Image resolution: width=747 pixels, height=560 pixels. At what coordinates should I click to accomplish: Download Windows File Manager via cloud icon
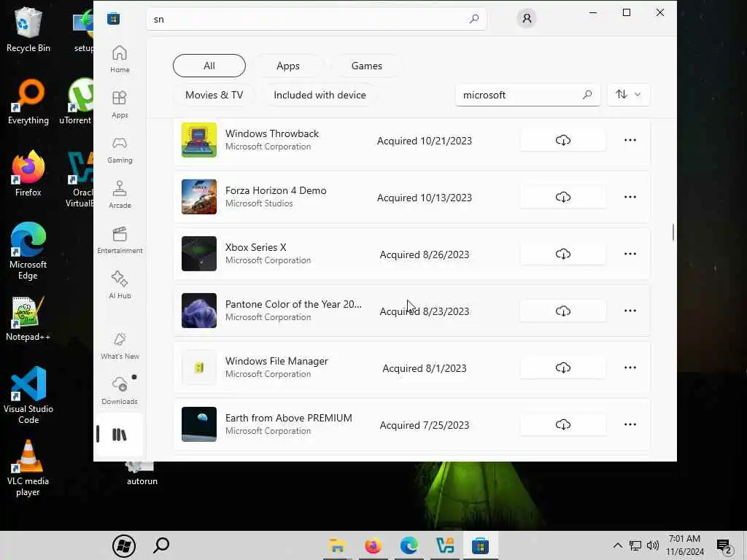(x=562, y=367)
